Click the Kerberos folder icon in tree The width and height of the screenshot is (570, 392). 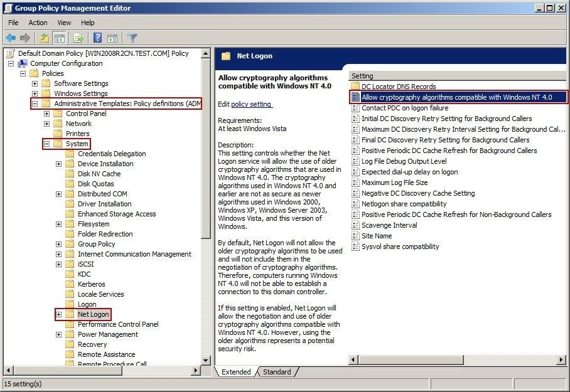click(70, 284)
